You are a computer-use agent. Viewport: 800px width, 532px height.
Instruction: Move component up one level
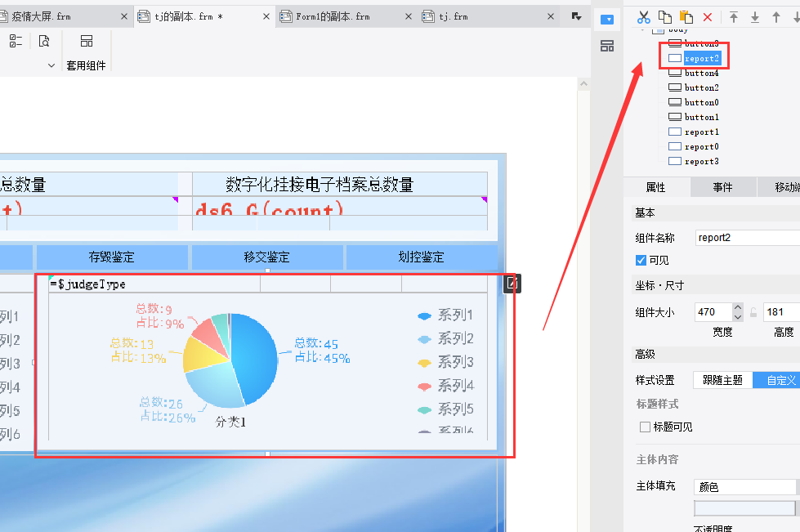776,17
